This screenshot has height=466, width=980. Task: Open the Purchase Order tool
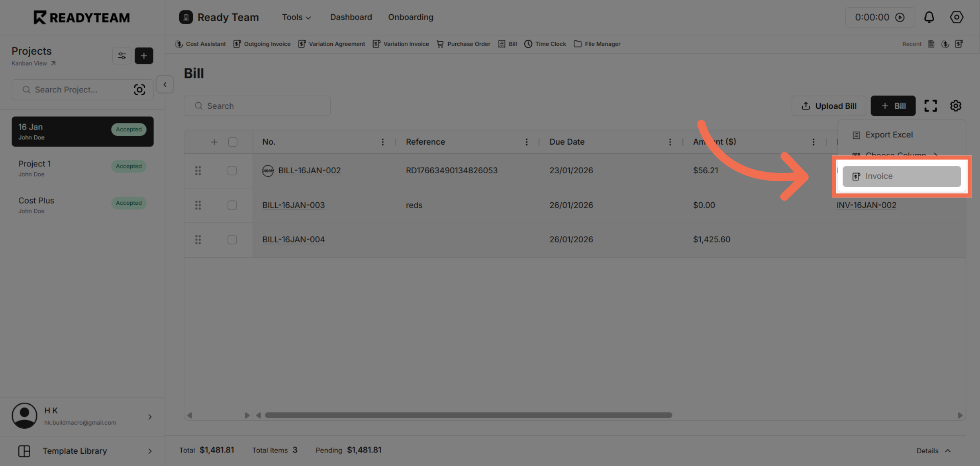(x=468, y=44)
